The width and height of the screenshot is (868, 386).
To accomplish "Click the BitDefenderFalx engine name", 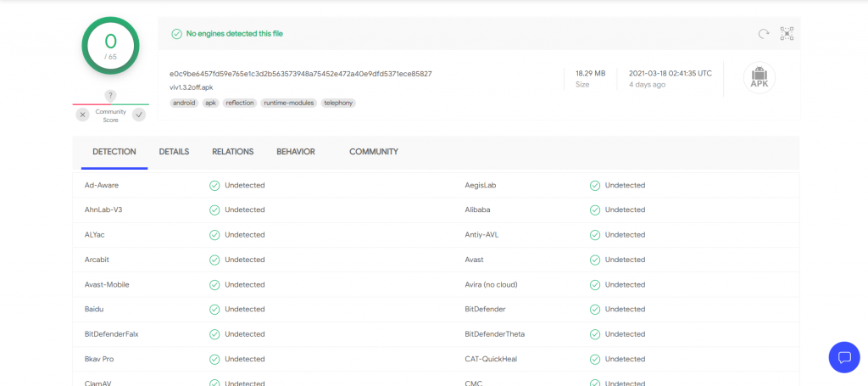I will coord(110,334).
